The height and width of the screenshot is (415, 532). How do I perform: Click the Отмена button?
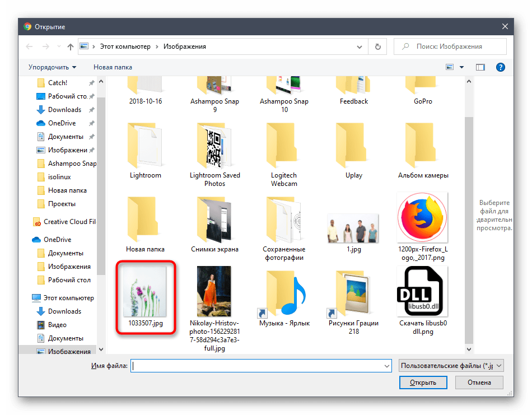point(479,383)
